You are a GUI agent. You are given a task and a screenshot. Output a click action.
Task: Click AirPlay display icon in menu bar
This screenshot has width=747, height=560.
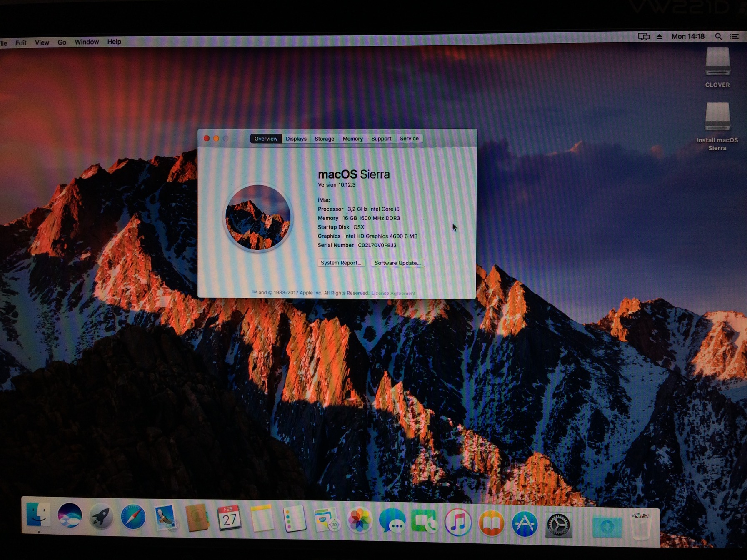pyautogui.click(x=644, y=37)
